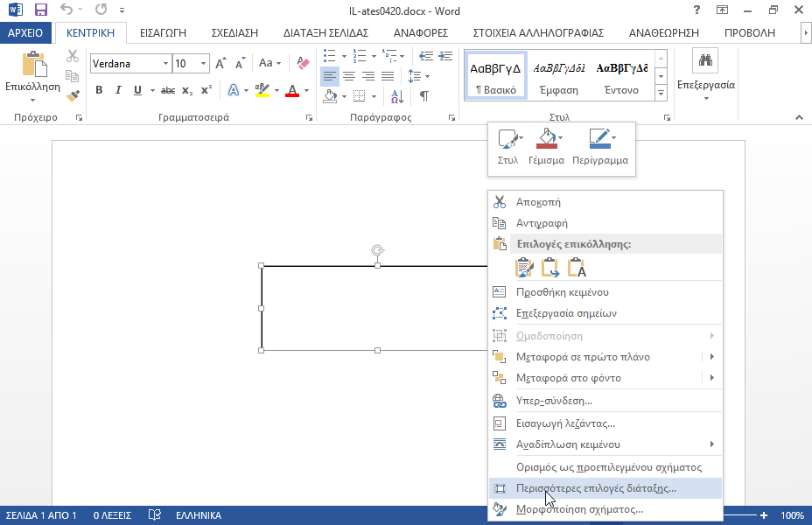Choose Περισσότερες επιλογές διάταξης menu entry

pyautogui.click(x=605, y=488)
